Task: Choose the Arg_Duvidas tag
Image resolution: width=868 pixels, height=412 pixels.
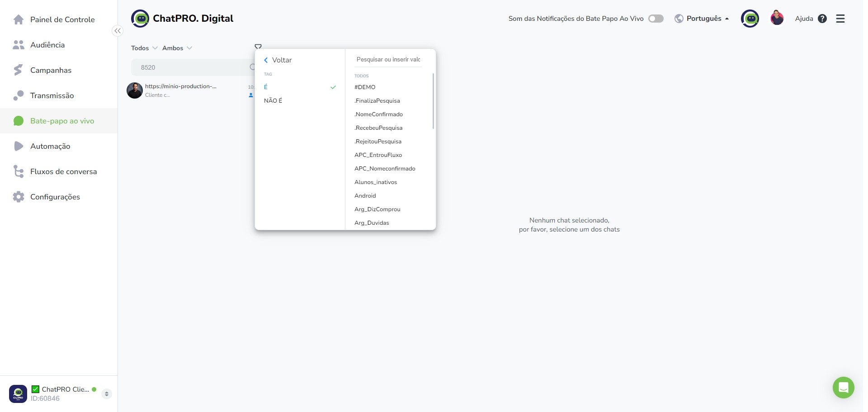Action: 372,223
